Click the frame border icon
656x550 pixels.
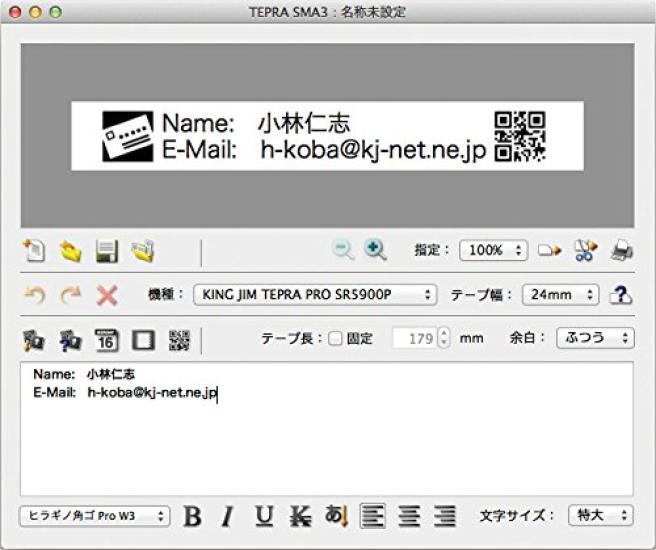[143, 340]
